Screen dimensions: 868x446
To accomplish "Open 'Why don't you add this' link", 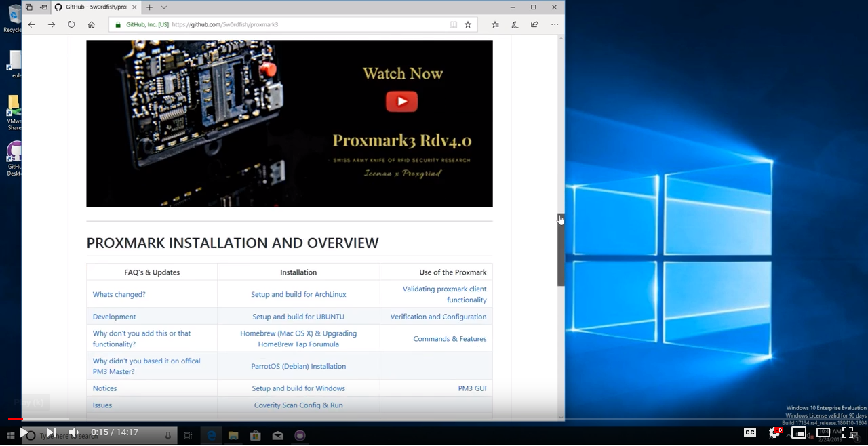I will 142,339.
